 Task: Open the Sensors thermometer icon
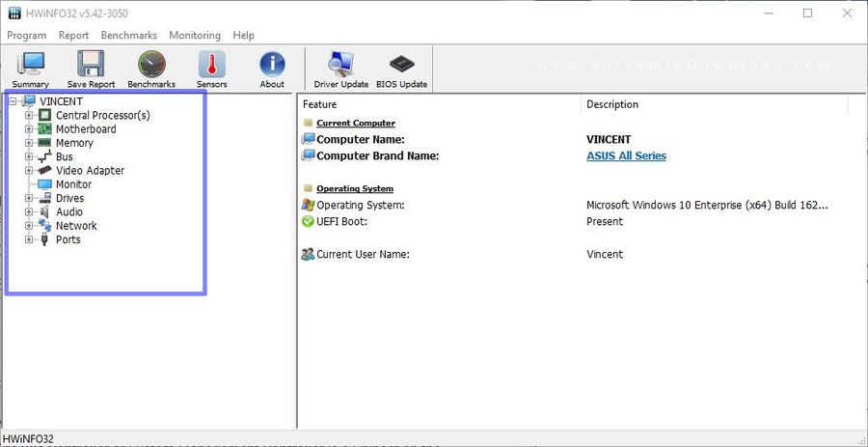click(212, 69)
